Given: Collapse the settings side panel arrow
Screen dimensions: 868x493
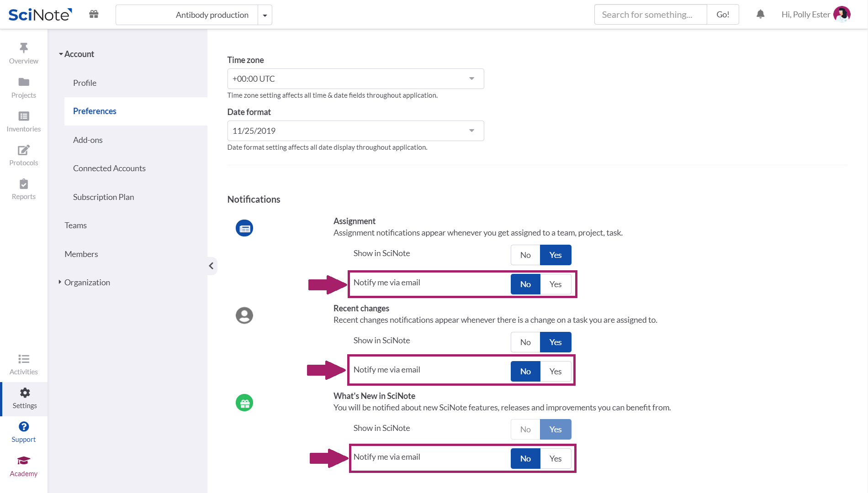Looking at the screenshot, I should click(x=212, y=266).
